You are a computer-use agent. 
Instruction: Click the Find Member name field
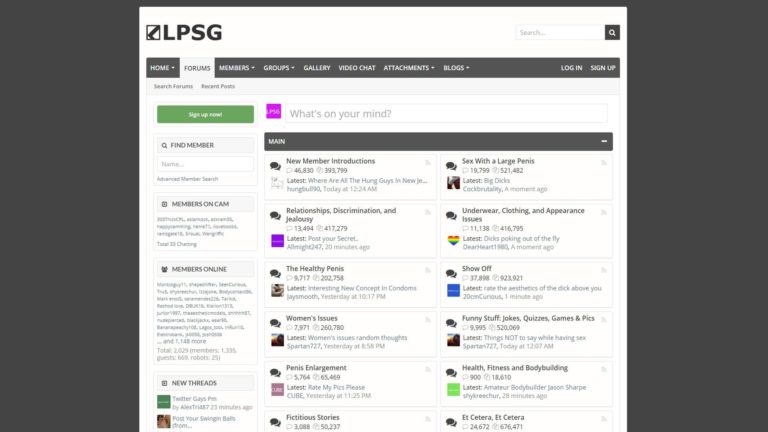205,164
